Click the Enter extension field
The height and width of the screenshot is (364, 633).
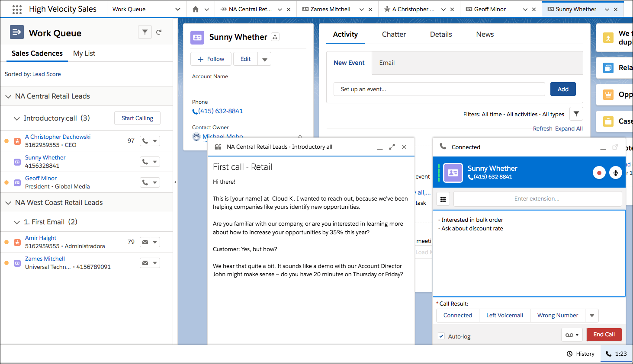pos(537,199)
